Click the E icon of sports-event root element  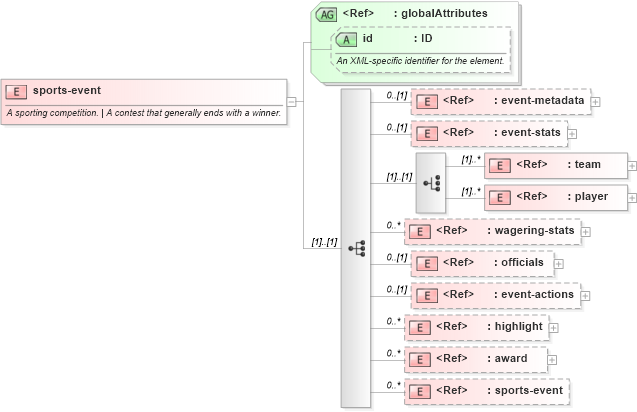point(16,92)
